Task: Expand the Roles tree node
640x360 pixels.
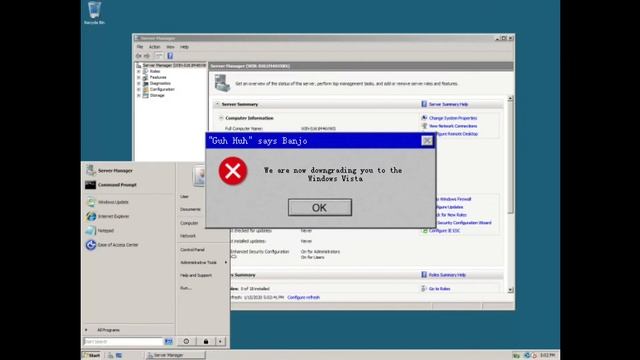Action: [139, 71]
